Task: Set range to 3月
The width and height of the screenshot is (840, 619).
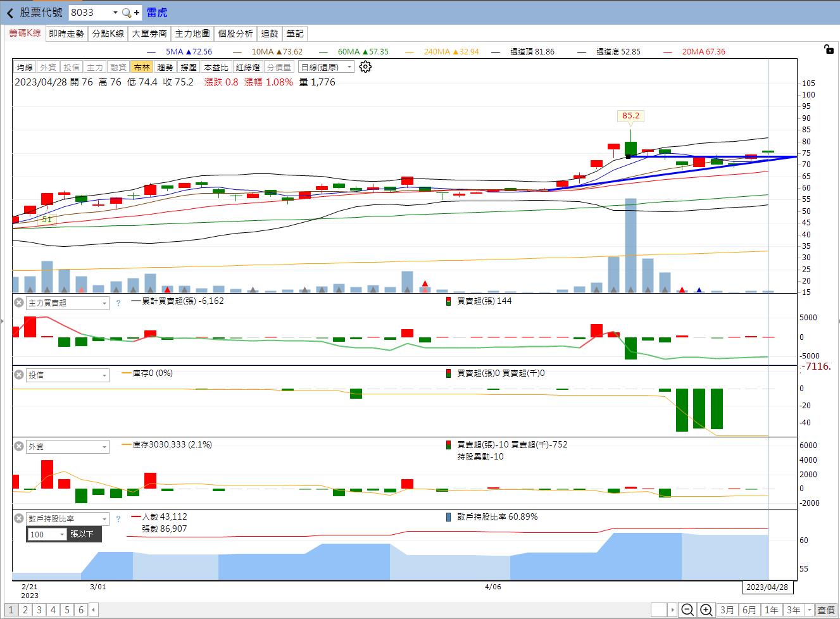Action: point(727,610)
